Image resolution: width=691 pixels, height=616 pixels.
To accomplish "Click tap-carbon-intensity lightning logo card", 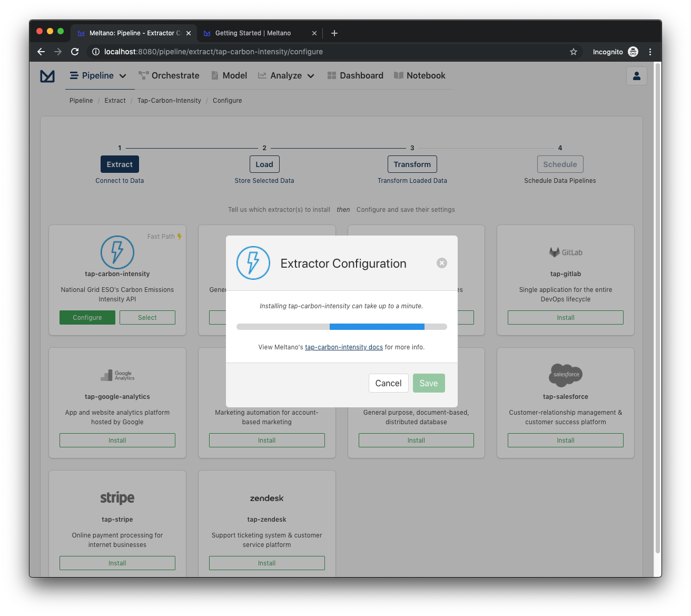I will click(x=117, y=252).
